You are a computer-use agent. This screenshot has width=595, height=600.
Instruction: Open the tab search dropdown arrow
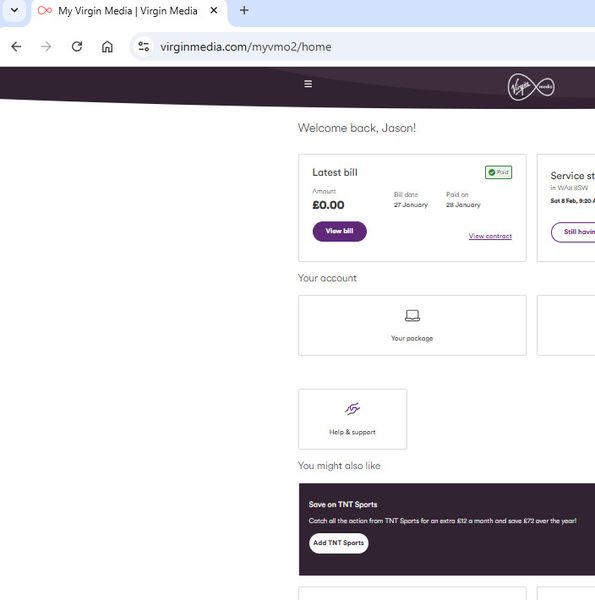tap(14, 10)
